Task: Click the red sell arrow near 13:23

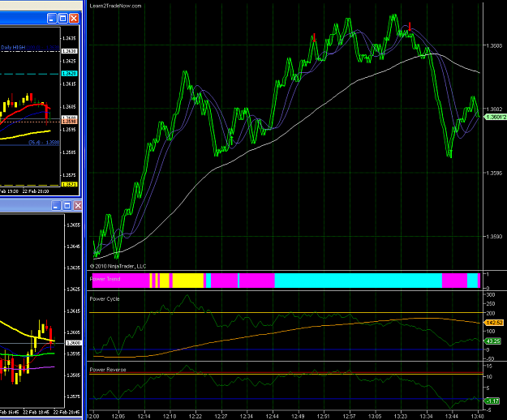Action: pos(410,27)
